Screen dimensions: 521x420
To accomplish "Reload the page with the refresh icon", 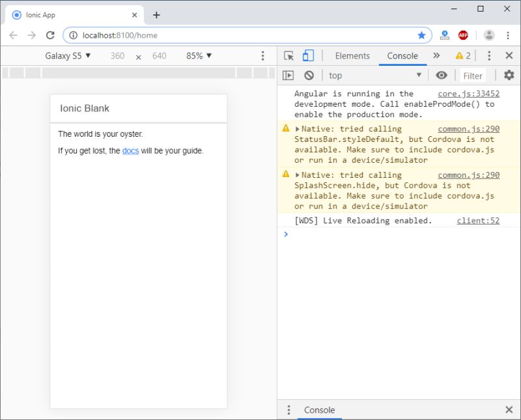I will click(50, 35).
